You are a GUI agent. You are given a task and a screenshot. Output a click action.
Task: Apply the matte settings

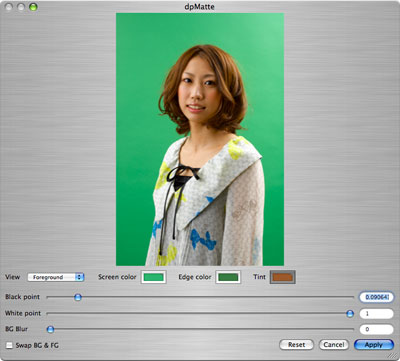(x=374, y=345)
